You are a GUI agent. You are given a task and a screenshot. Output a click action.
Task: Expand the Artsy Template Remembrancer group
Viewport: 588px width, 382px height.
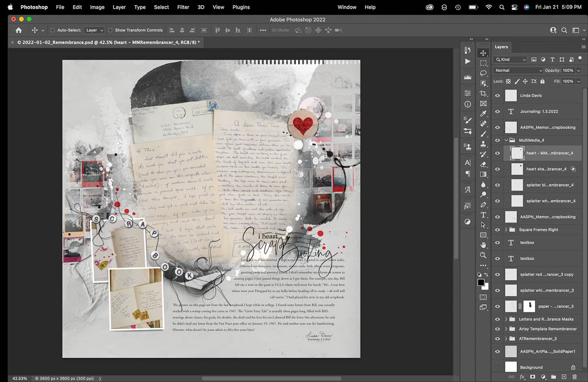click(x=506, y=329)
